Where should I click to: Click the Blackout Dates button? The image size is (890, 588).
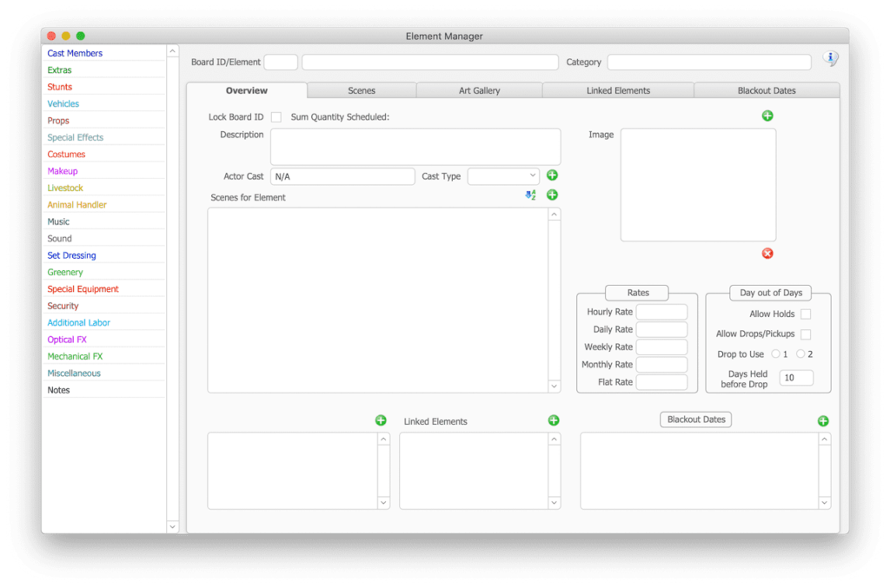[x=695, y=420]
